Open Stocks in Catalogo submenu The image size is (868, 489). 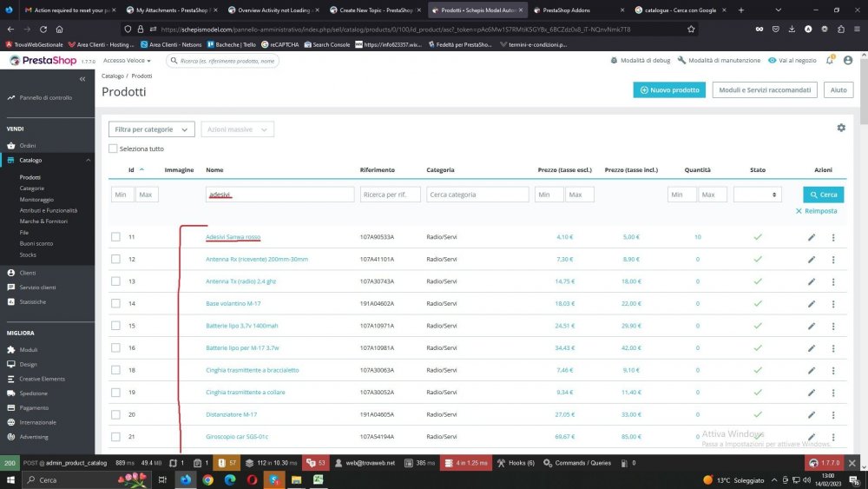pos(28,254)
